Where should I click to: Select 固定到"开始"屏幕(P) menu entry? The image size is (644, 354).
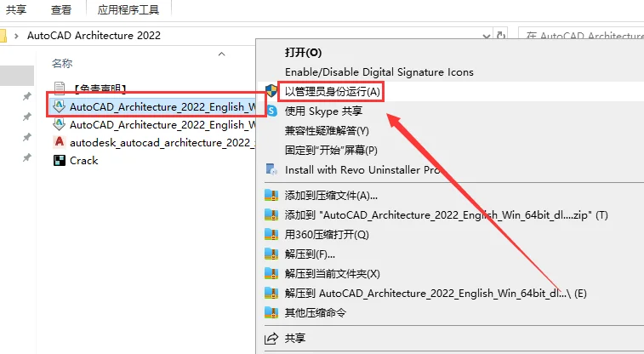point(331,150)
